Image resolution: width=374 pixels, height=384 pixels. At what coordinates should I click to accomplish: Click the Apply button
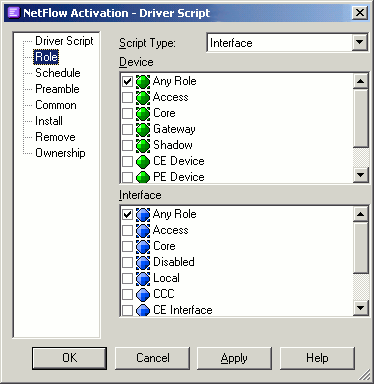pyautogui.click(x=234, y=358)
